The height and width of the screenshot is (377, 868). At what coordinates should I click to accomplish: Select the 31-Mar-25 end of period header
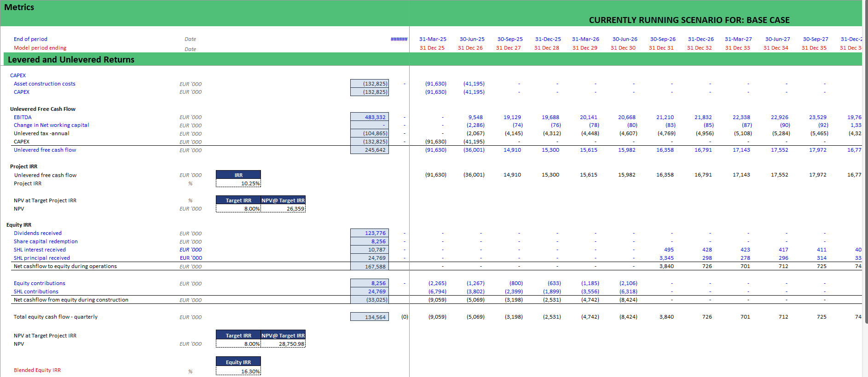click(x=433, y=39)
